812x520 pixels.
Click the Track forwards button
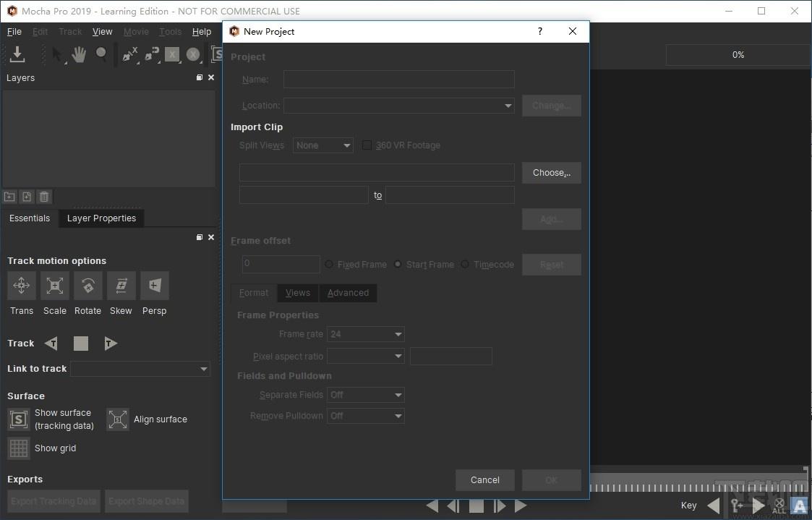(x=111, y=344)
